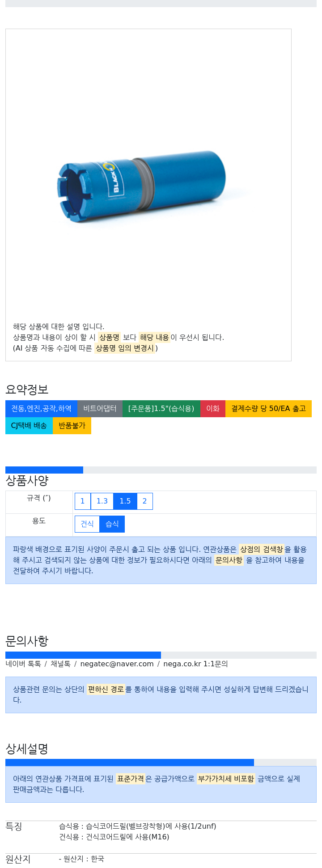
Task: Select the 1.3 inch size option
Action: click(102, 501)
